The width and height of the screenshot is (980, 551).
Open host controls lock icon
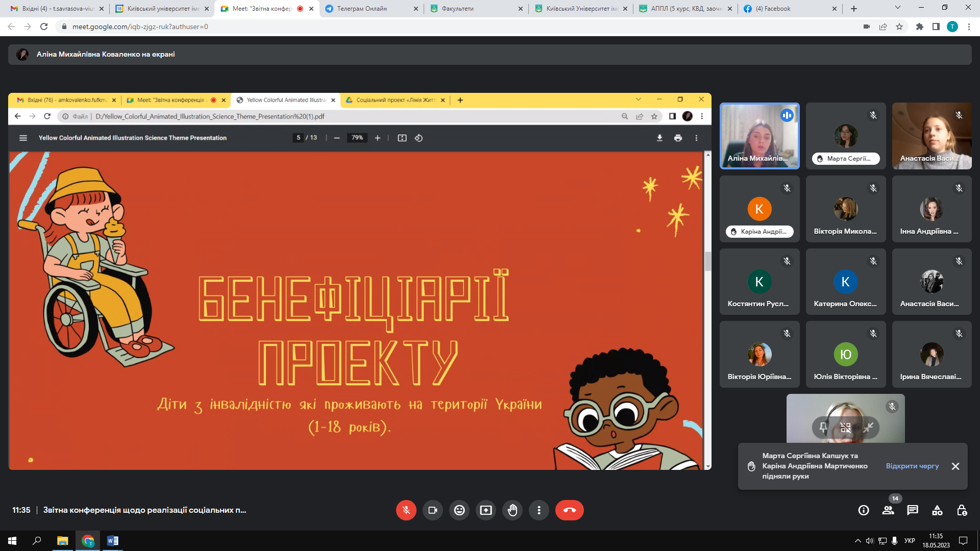point(962,510)
